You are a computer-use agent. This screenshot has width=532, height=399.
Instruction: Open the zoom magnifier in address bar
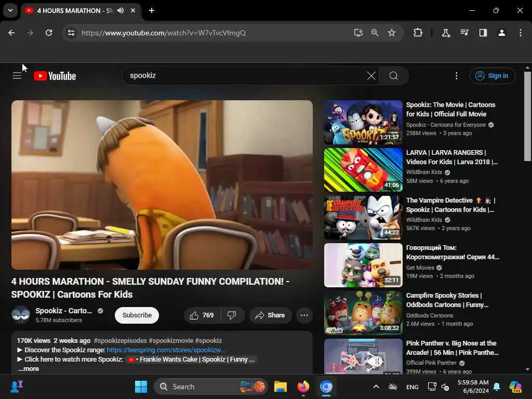pos(375,33)
